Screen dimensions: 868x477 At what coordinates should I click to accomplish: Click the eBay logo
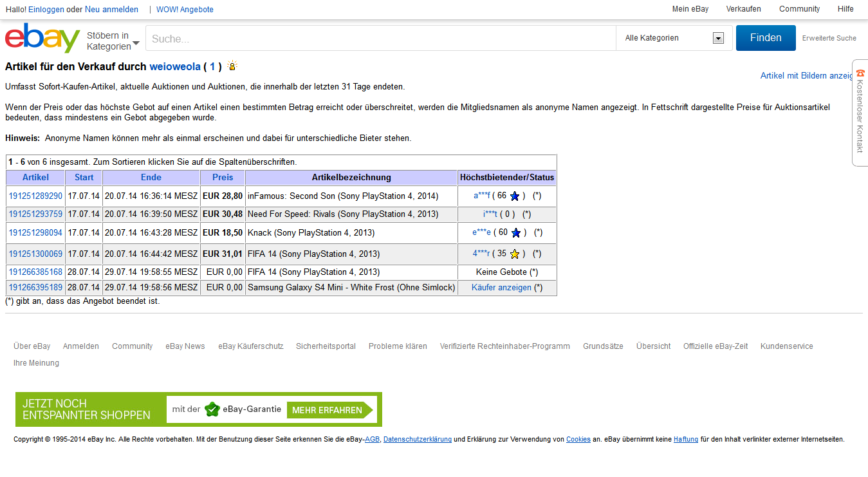coord(42,39)
